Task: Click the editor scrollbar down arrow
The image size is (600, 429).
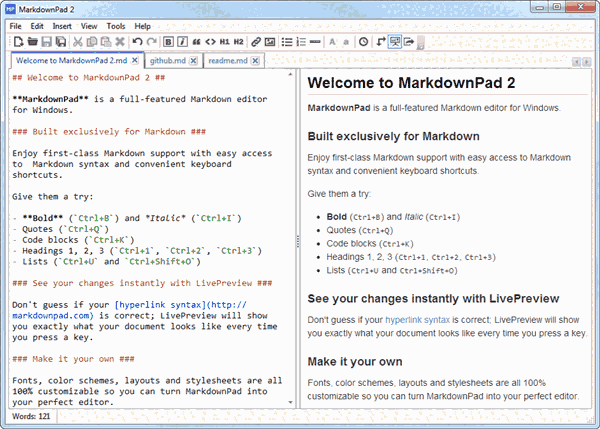Action: 290,402
